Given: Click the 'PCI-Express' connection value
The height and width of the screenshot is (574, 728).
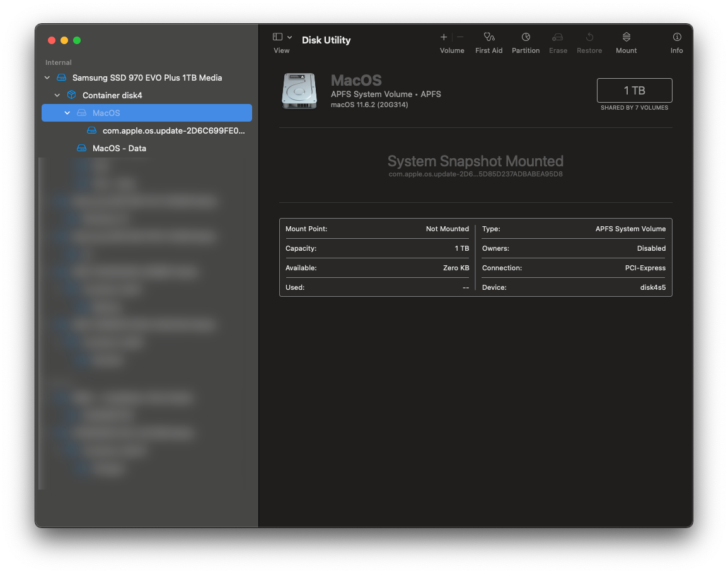Looking at the screenshot, I should (645, 268).
